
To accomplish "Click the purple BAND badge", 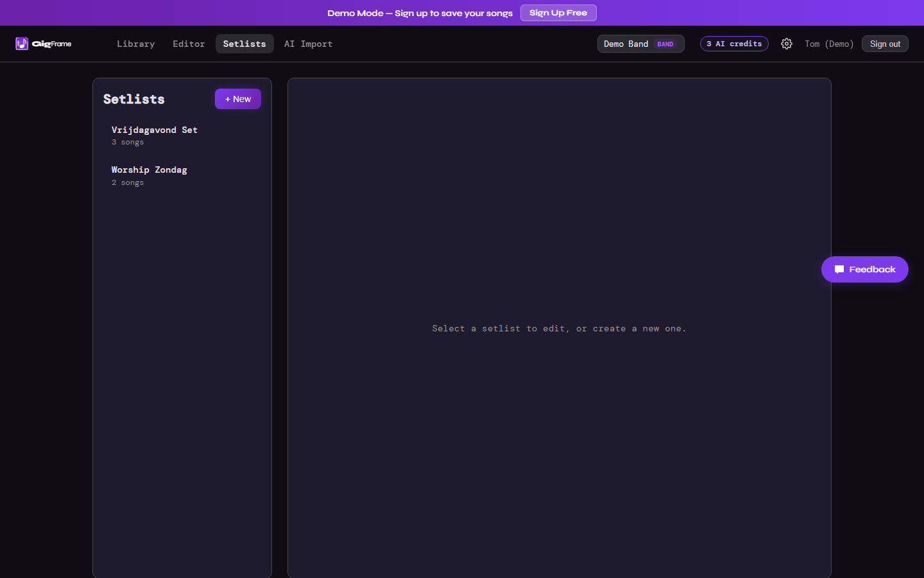I will [665, 44].
